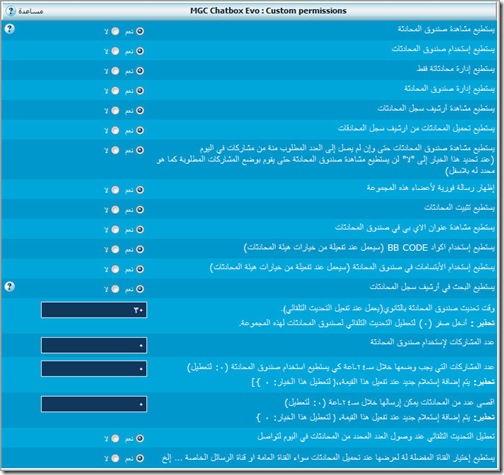Select لا for يستطيع تحميل المحادثات من ارشيف
504x475 pixels.
coord(115,130)
